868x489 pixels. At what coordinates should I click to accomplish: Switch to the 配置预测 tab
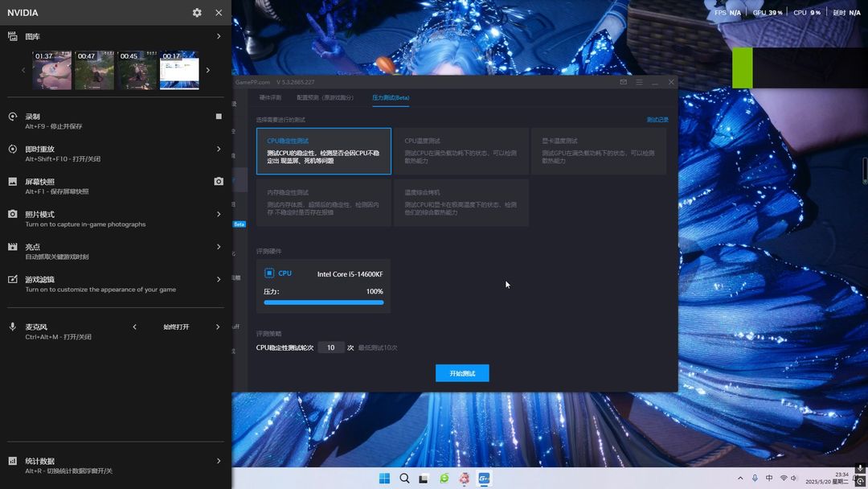(x=325, y=97)
